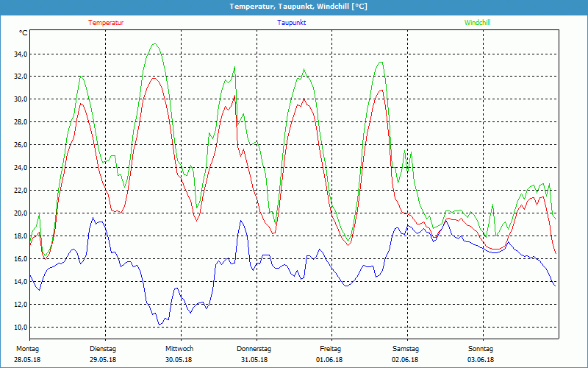Click the Freitag day label
Screen dimensions: 588x368
330,349
